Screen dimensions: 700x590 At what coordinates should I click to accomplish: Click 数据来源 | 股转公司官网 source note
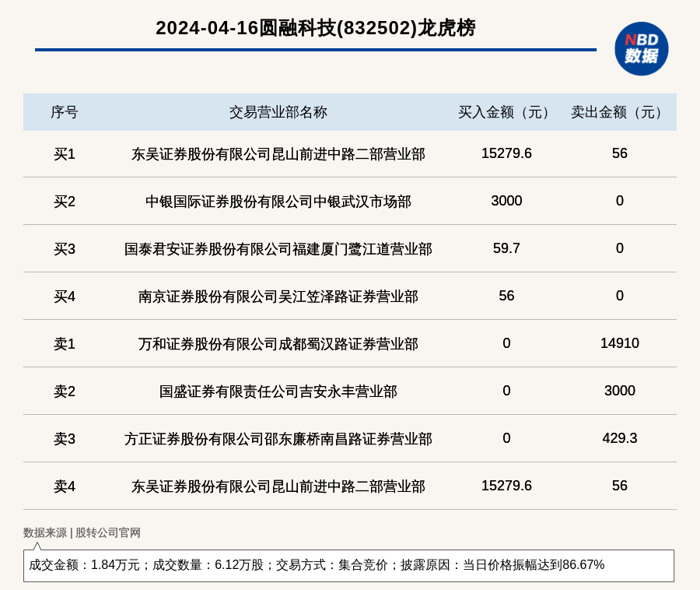click(x=82, y=533)
